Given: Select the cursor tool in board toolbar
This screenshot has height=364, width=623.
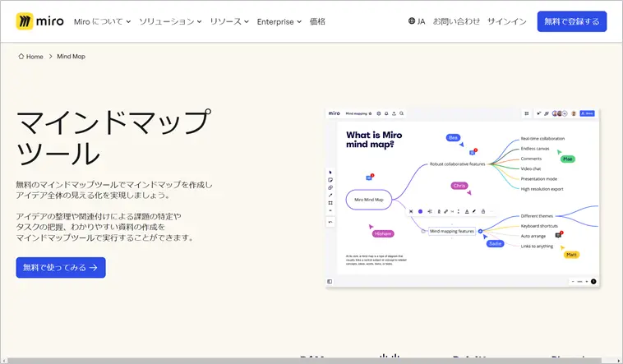Looking at the screenshot, I should coord(330,173).
